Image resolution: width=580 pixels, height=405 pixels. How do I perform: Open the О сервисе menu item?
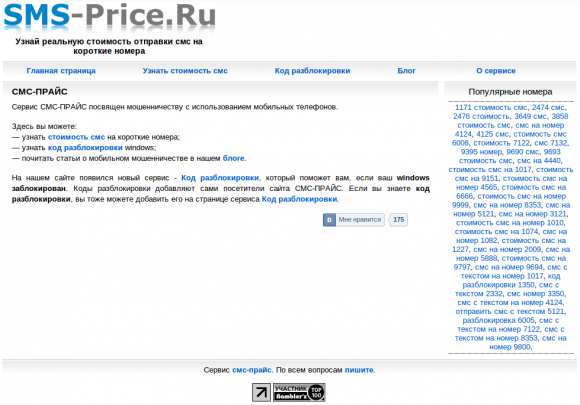(x=496, y=71)
